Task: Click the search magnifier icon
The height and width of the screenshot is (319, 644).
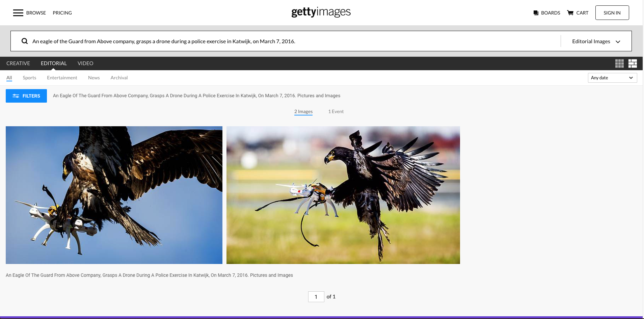Action: (x=25, y=41)
